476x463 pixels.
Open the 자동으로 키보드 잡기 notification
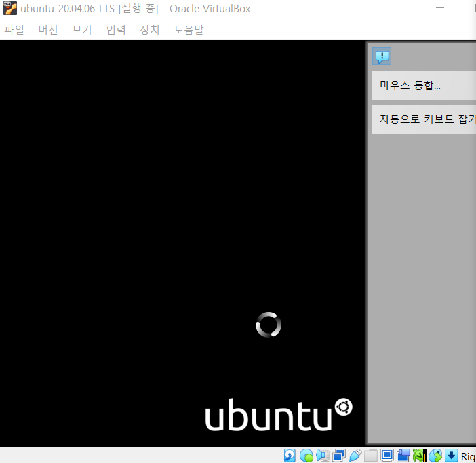point(424,119)
